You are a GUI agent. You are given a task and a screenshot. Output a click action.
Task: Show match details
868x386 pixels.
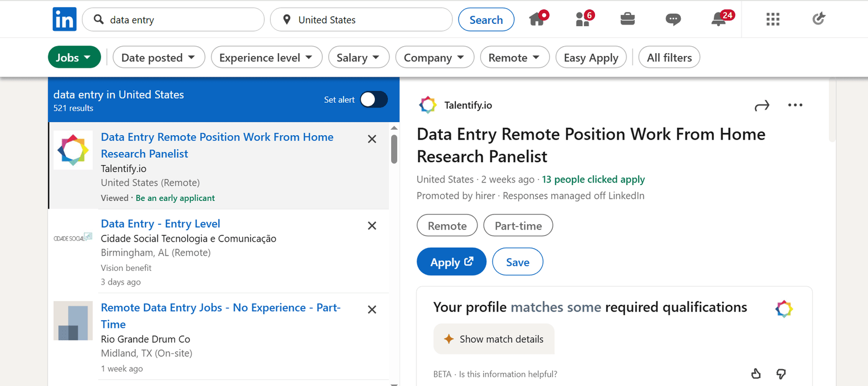click(494, 339)
